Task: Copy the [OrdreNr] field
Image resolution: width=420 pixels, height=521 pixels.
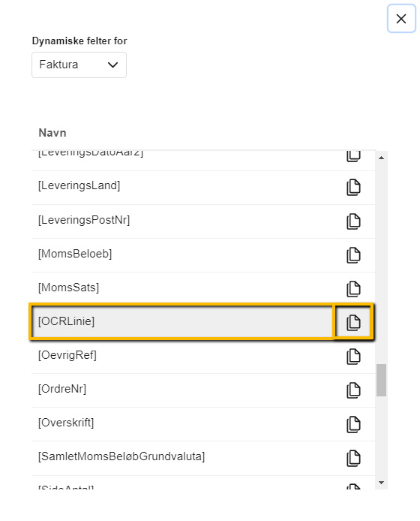Action: [353, 390]
